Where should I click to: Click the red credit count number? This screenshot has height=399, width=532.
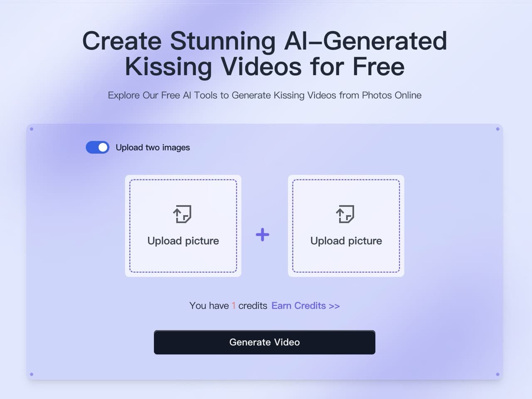coord(234,306)
